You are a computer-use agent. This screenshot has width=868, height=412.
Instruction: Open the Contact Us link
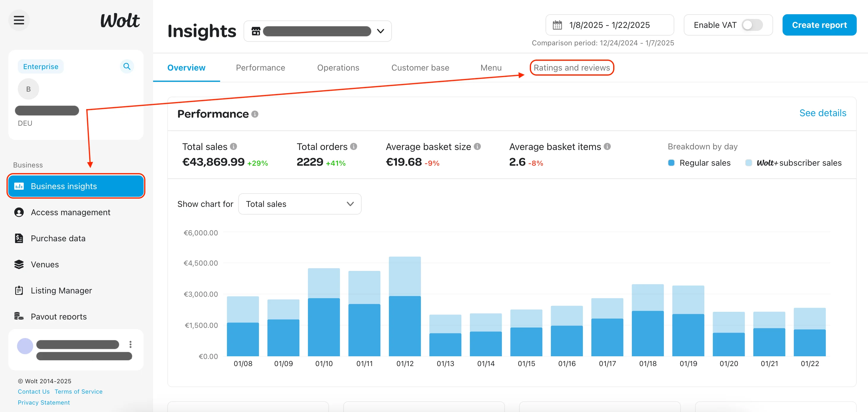coord(34,392)
